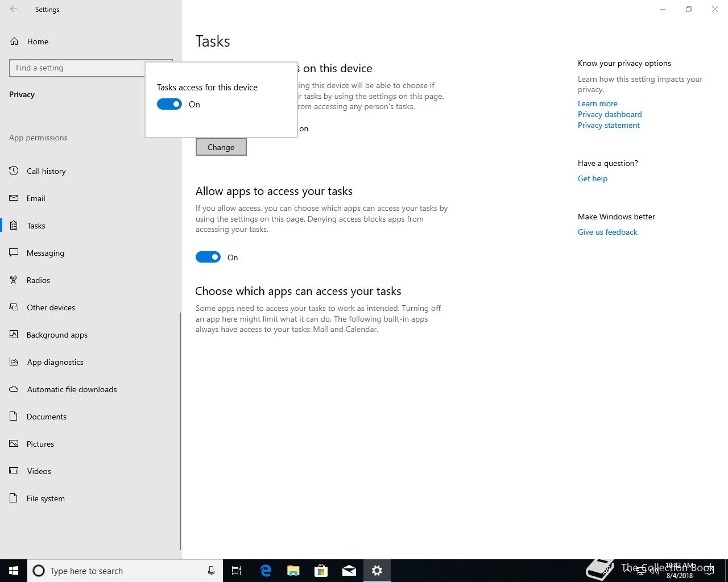Click the Give us feedback link
728x582 pixels.
(x=607, y=232)
